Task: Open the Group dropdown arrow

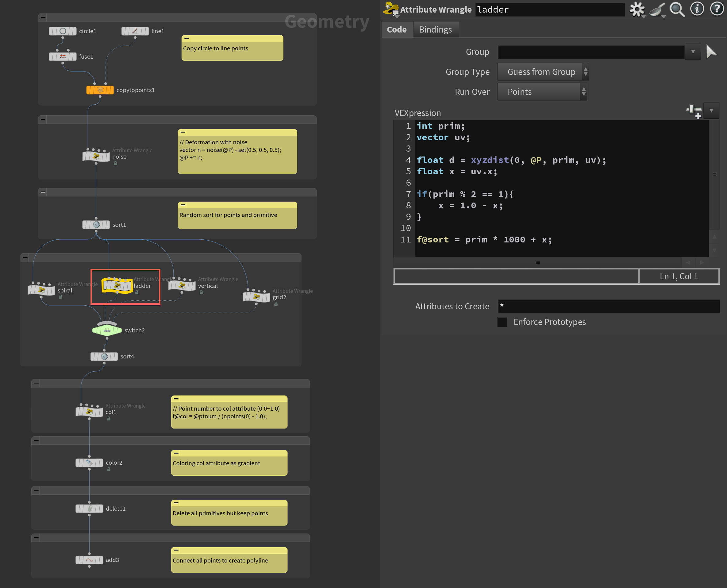Action: [693, 52]
